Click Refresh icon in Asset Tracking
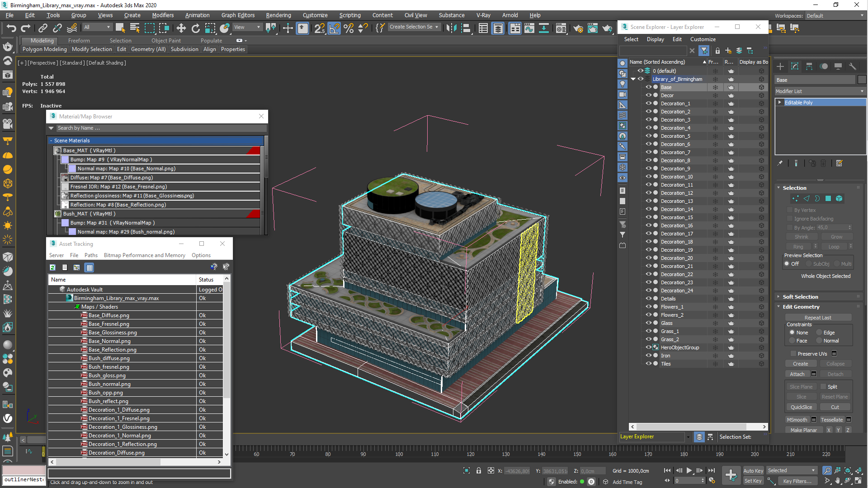The image size is (868, 488). pos(52,267)
